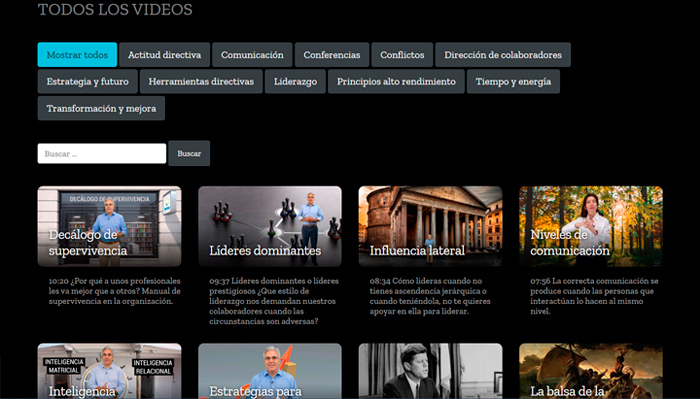Click the description starting '09:37 Líderes dominantes o'
This screenshot has width=700, height=399.
coord(274,301)
